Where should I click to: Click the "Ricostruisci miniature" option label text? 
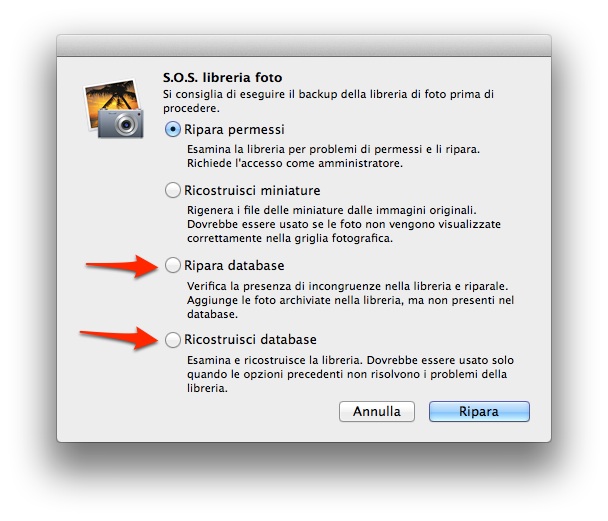pos(252,190)
